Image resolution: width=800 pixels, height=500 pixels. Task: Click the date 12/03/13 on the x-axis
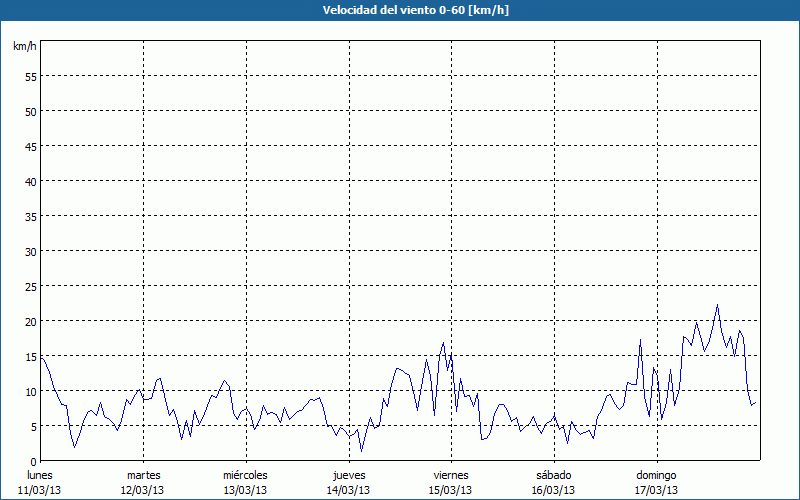143,490
